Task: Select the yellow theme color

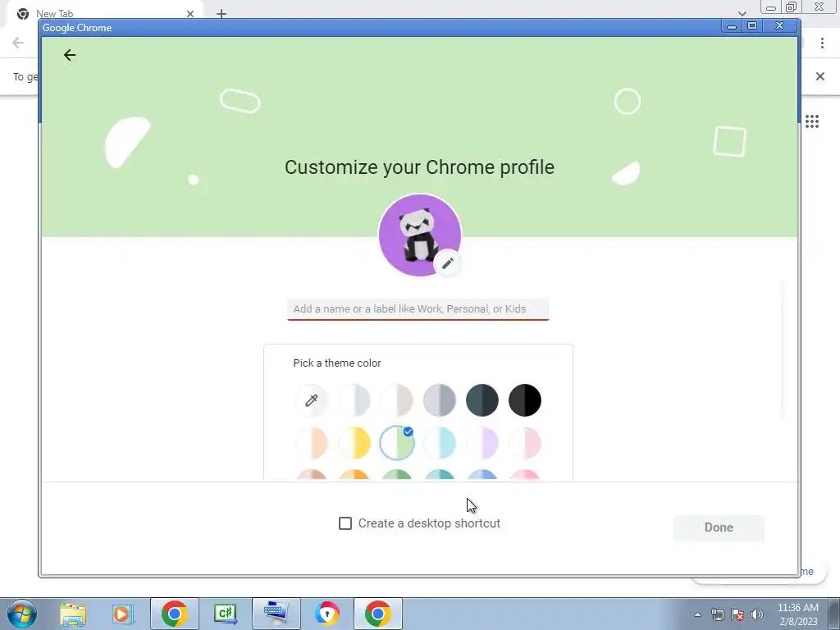Action: pos(354,443)
